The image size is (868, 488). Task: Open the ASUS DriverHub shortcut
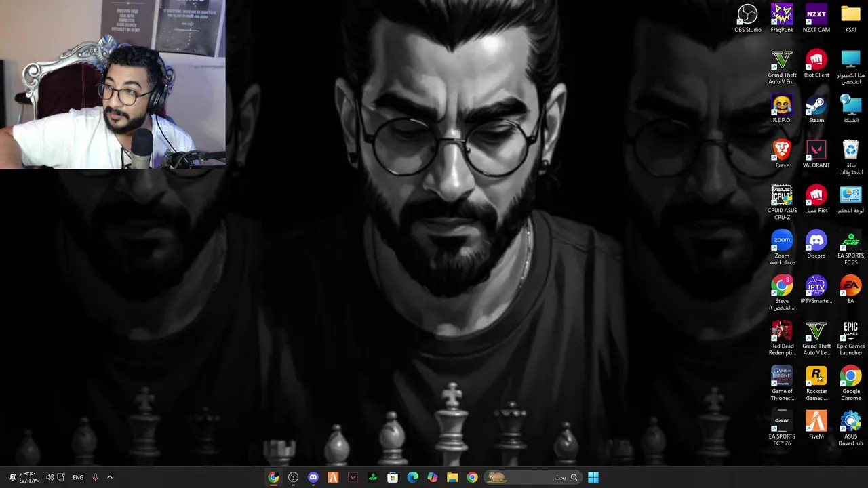(850, 429)
